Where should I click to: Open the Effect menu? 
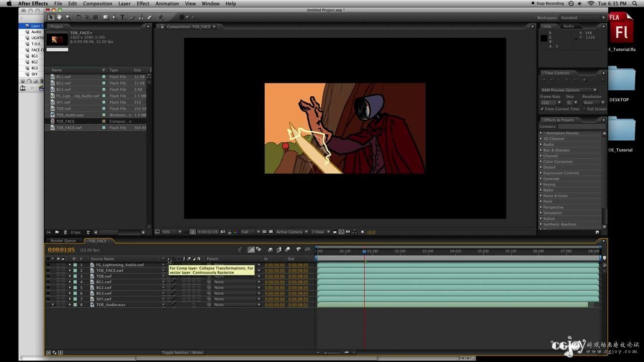(143, 4)
